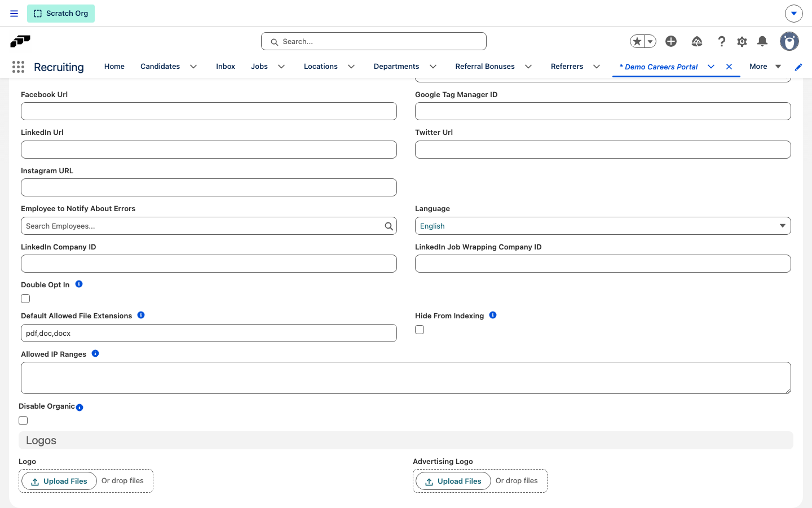Open the hamburger menu at top left

coord(14,14)
